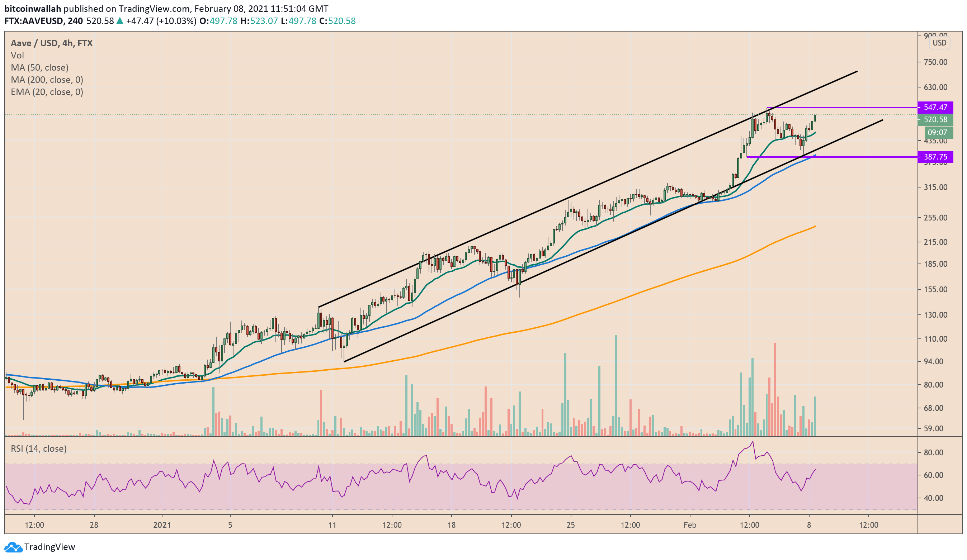Select the Feb label on the time axis
Screen dimensions: 967x560
[690, 525]
